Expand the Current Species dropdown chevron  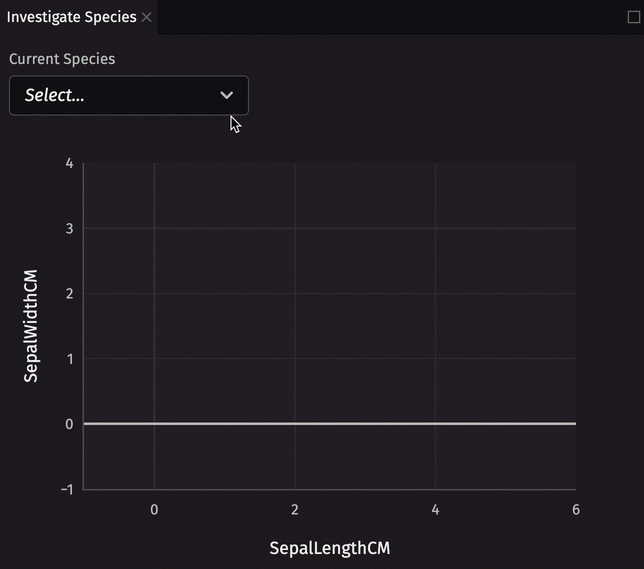[x=226, y=95]
